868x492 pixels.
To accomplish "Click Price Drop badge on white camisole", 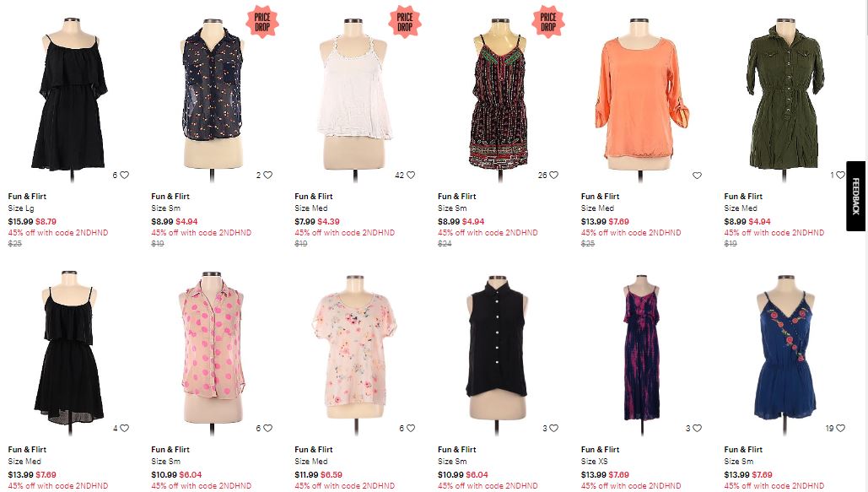I will [405, 22].
